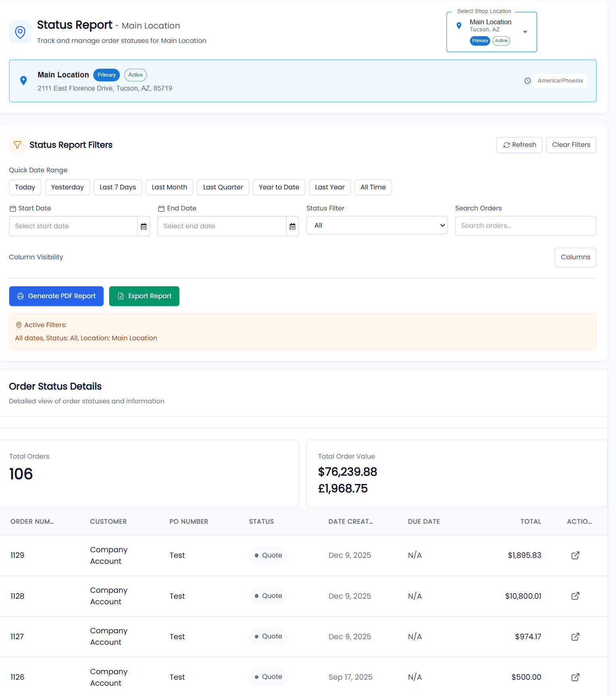This screenshot has width=616, height=696.
Task: Select the All Time range
Action: pos(373,187)
